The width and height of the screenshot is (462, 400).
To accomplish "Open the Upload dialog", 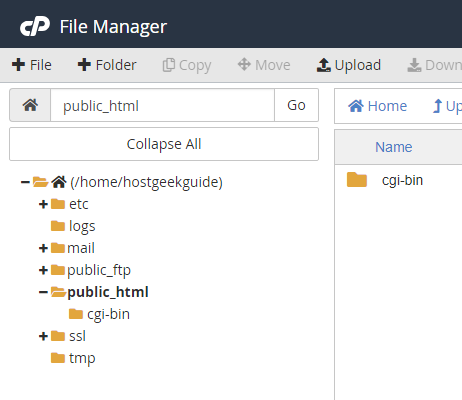I will pyautogui.click(x=349, y=65).
